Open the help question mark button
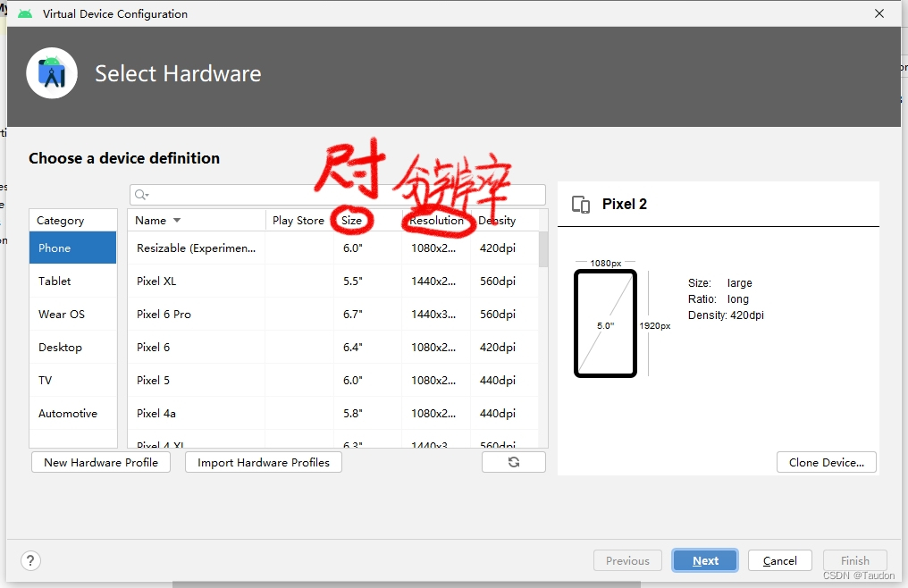This screenshot has width=908, height=588. [x=30, y=560]
